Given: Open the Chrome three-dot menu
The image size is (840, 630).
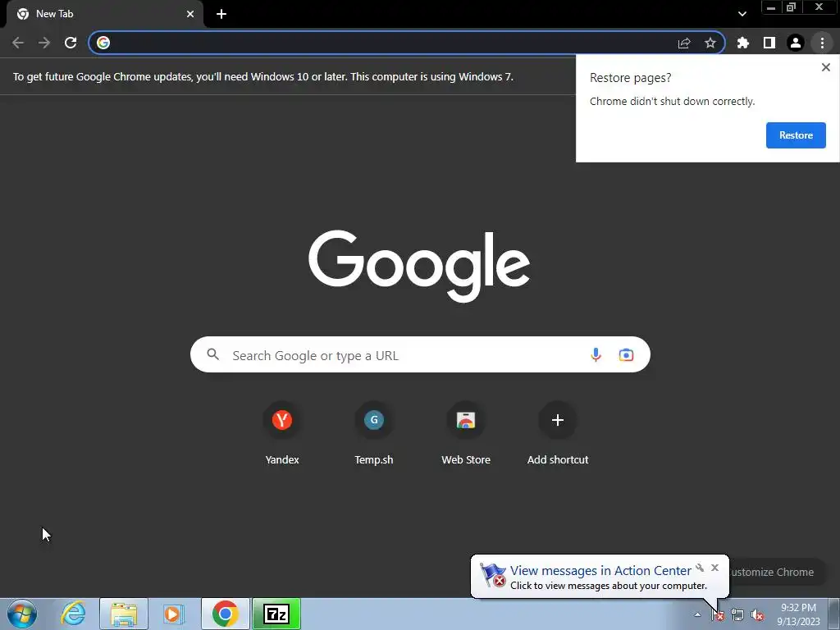Looking at the screenshot, I should click(x=822, y=43).
